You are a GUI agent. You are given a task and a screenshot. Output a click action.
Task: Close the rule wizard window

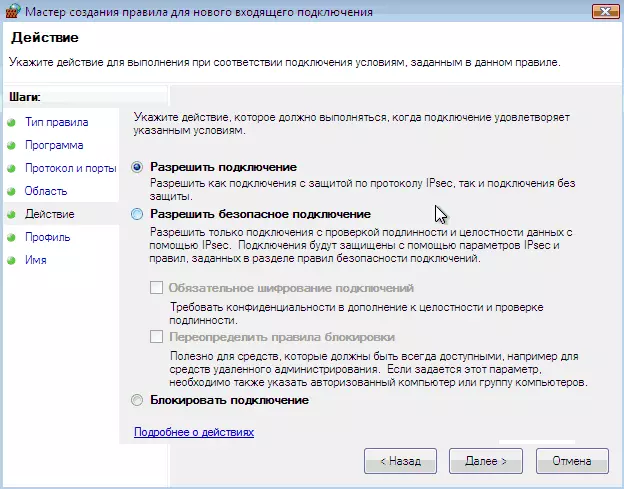pos(605,12)
